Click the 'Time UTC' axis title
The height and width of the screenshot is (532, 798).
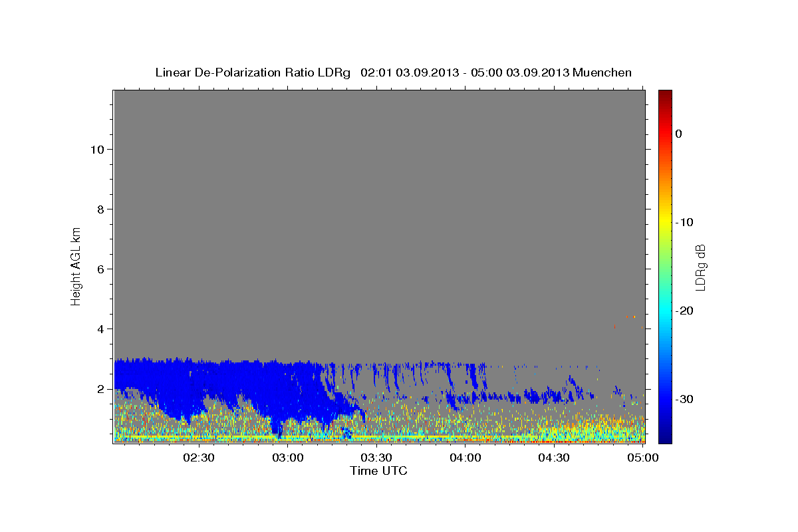tap(378, 471)
